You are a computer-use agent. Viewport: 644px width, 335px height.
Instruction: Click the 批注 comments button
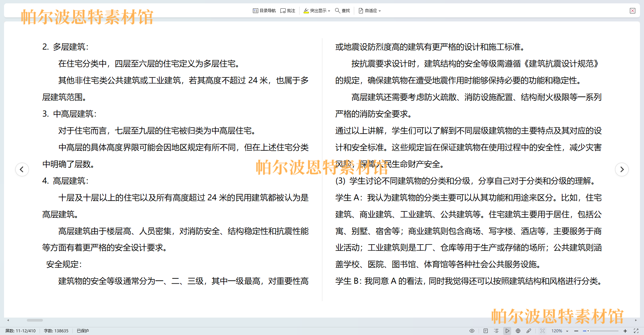[x=288, y=11]
